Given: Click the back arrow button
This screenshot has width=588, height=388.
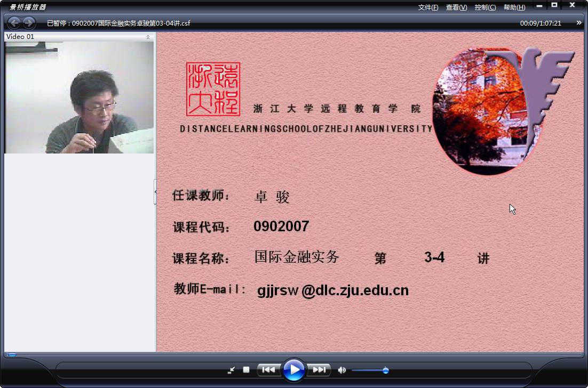Looking at the screenshot, I should (14, 23).
